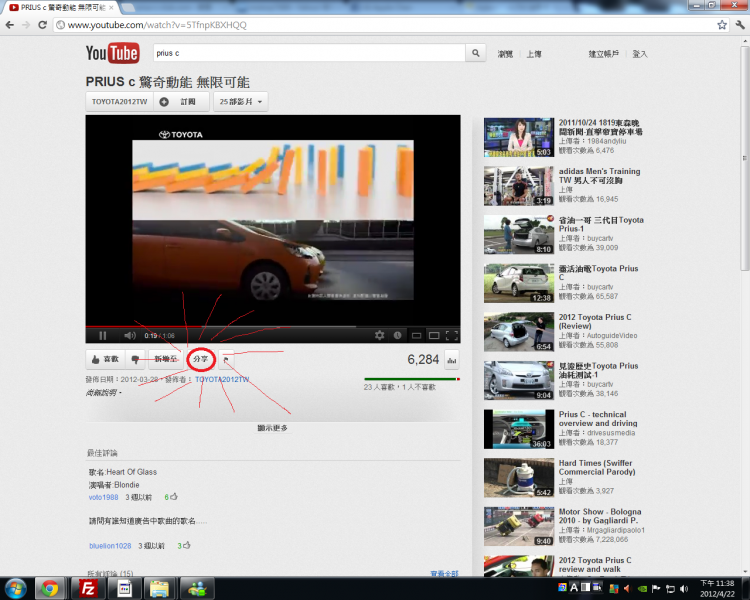Image resolution: width=750 pixels, height=600 pixels.
Task: Open Prius C technical overview video
Action: tap(598, 419)
